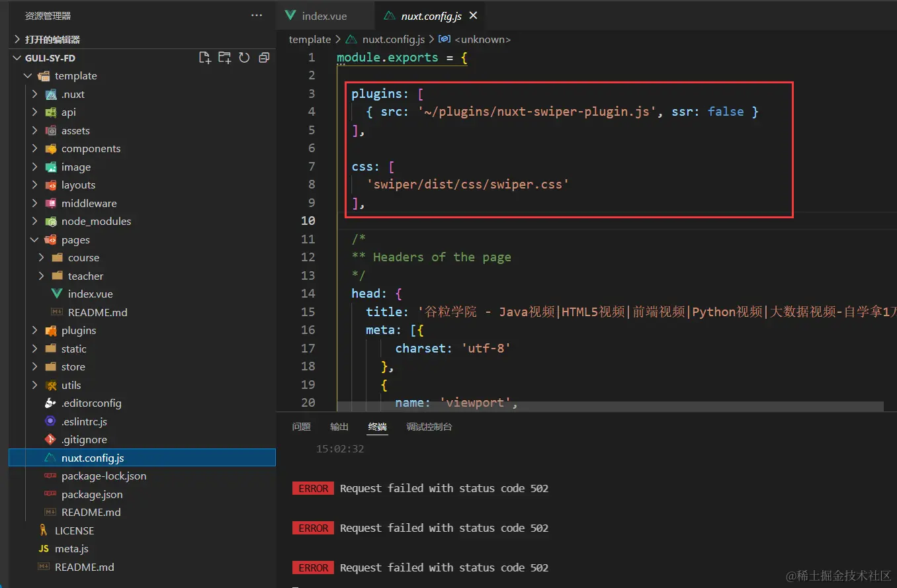
Task: Click the Vue icon on index.vue tab
Action: [290, 16]
